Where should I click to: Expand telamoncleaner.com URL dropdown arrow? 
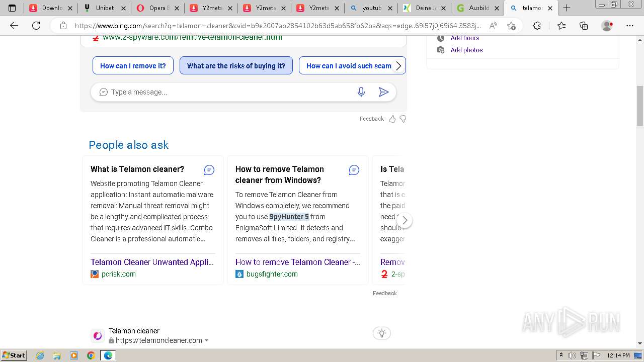(x=206, y=340)
